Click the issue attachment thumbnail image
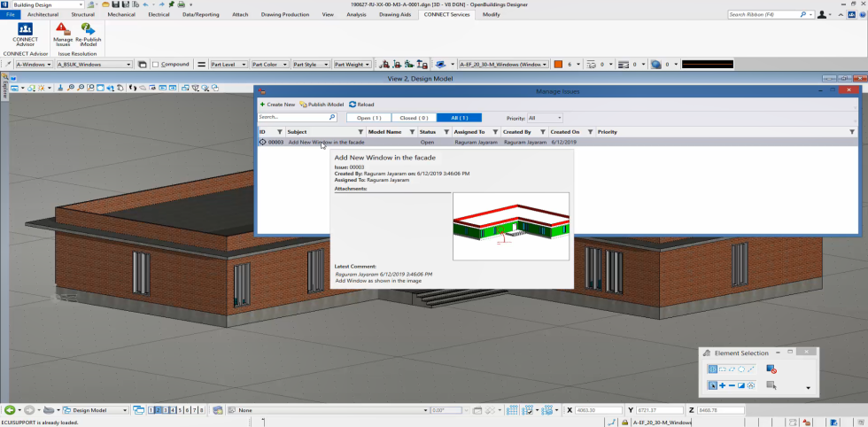 pyautogui.click(x=511, y=226)
